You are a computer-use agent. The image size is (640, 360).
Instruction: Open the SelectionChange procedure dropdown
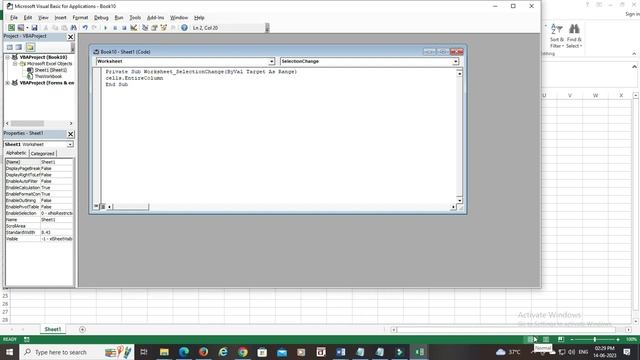(456, 62)
